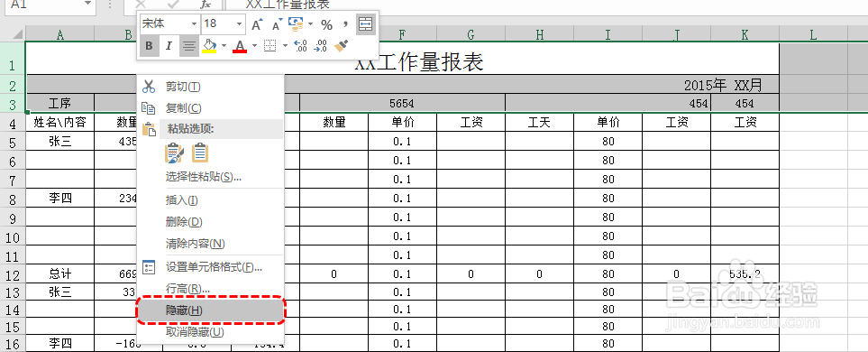This screenshot has height=352, width=868.
Task: Toggle center alignment
Action: pos(189,46)
